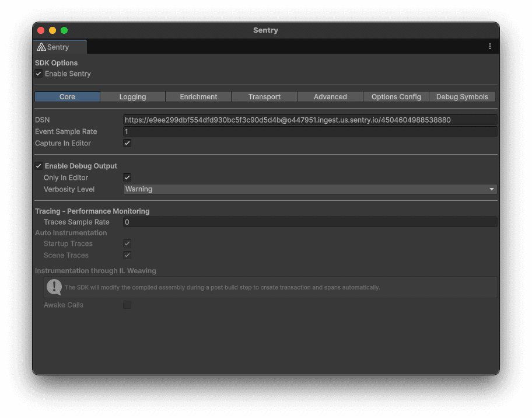
Task: Toggle Capture In Editor checkbox
Action: click(x=127, y=143)
